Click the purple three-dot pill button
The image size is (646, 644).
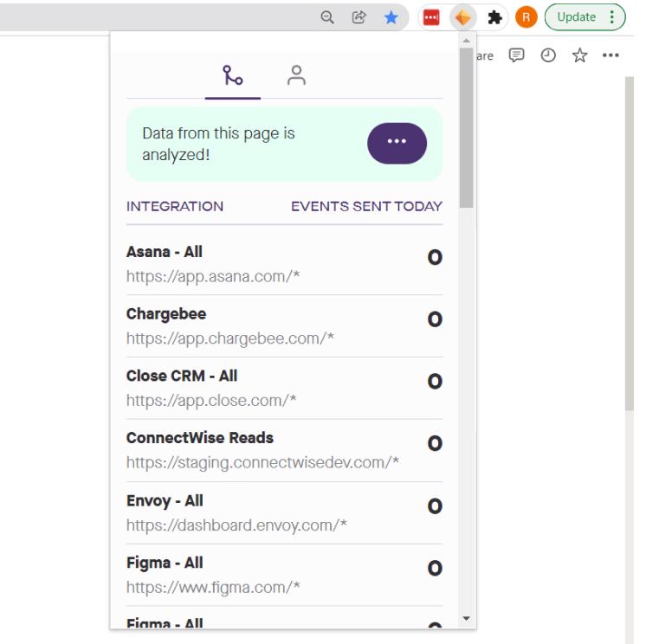tap(397, 144)
